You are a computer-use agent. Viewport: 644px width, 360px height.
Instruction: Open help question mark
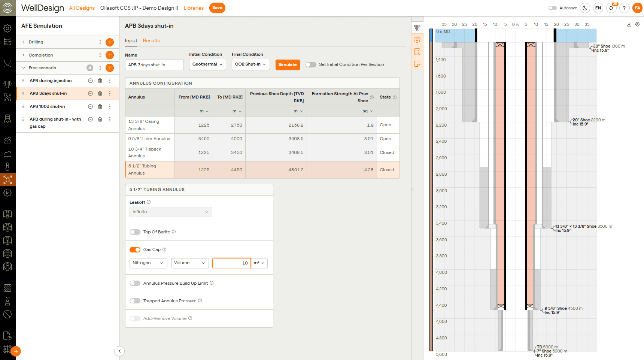[624, 8]
